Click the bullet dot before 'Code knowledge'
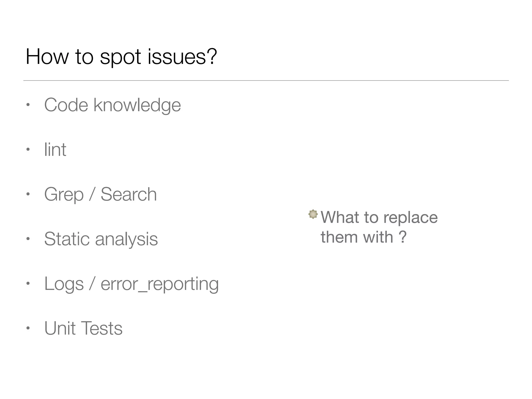This screenshot has width=532, height=399. pos(28,105)
